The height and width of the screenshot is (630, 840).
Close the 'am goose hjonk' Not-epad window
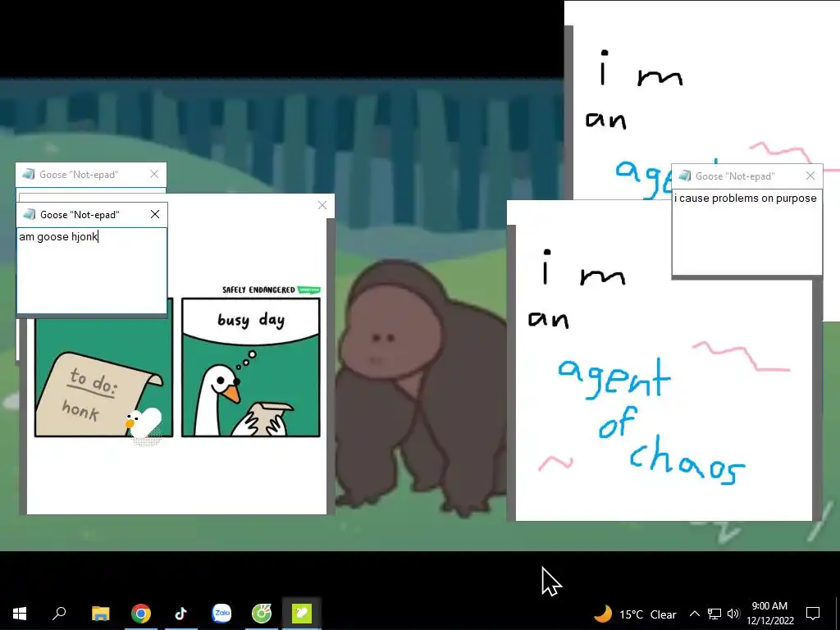point(155,214)
